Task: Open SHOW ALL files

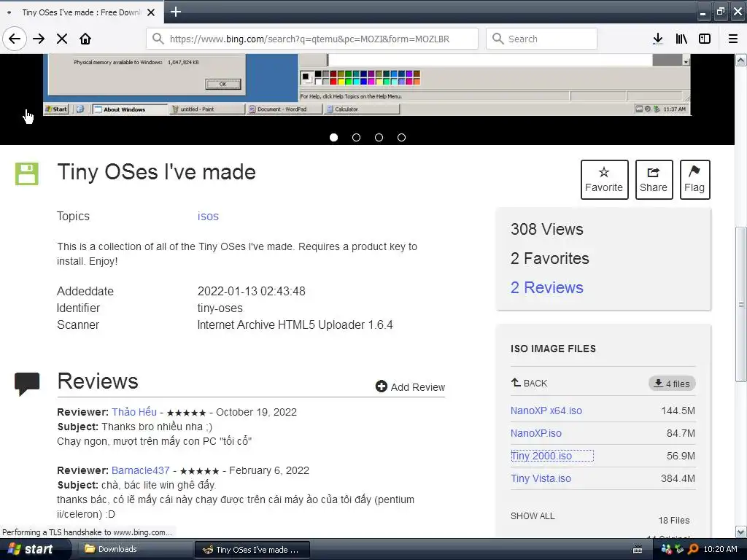Action: point(533,516)
